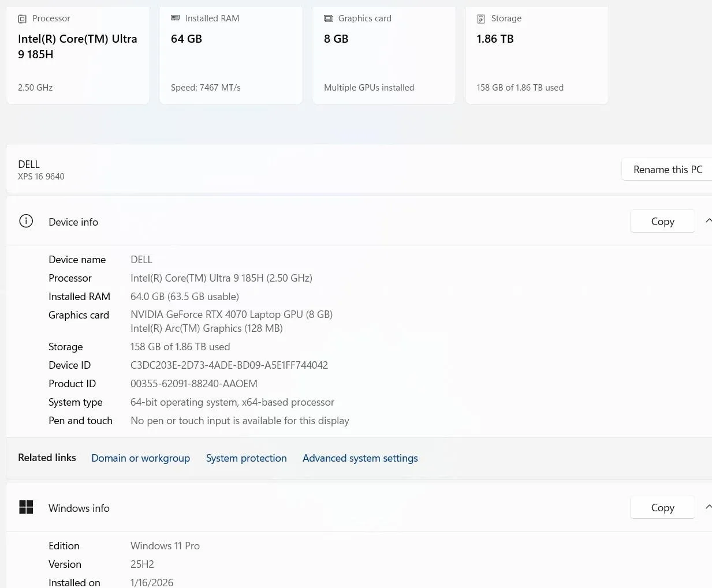Click the Multiple GPUs installed text
Image resolution: width=712 pixels, height=588 pixels.
[369, 88]
